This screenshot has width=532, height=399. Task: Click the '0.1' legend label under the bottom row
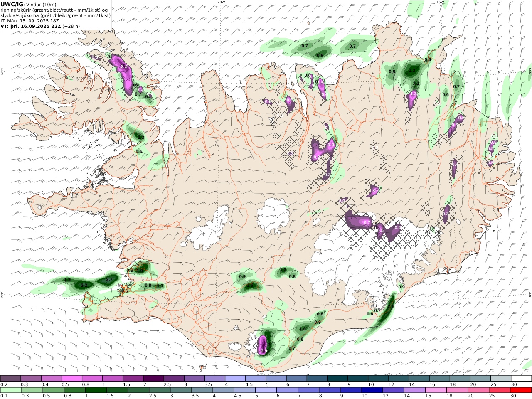point(3,396)
